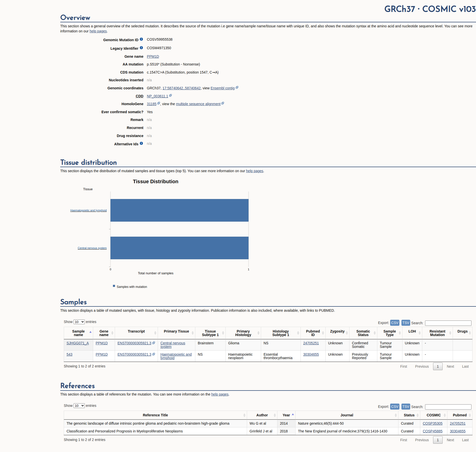Click info icon next to Legacy Identifier
476x452 pixels.
pyautogui.click(x=141, y=48)
